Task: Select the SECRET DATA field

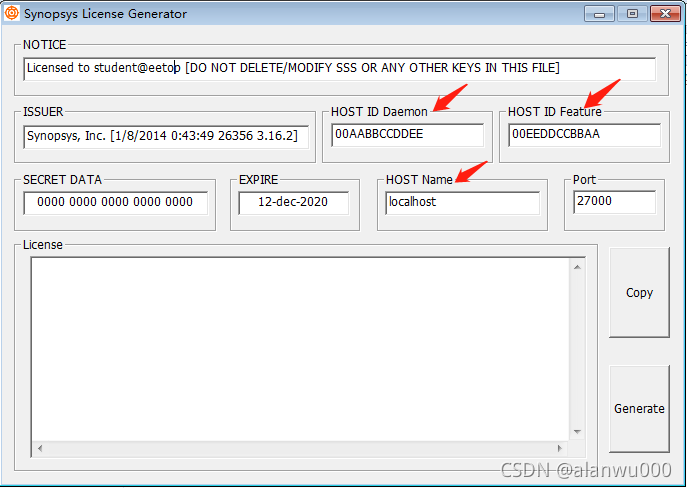Action: click(116, 203)
